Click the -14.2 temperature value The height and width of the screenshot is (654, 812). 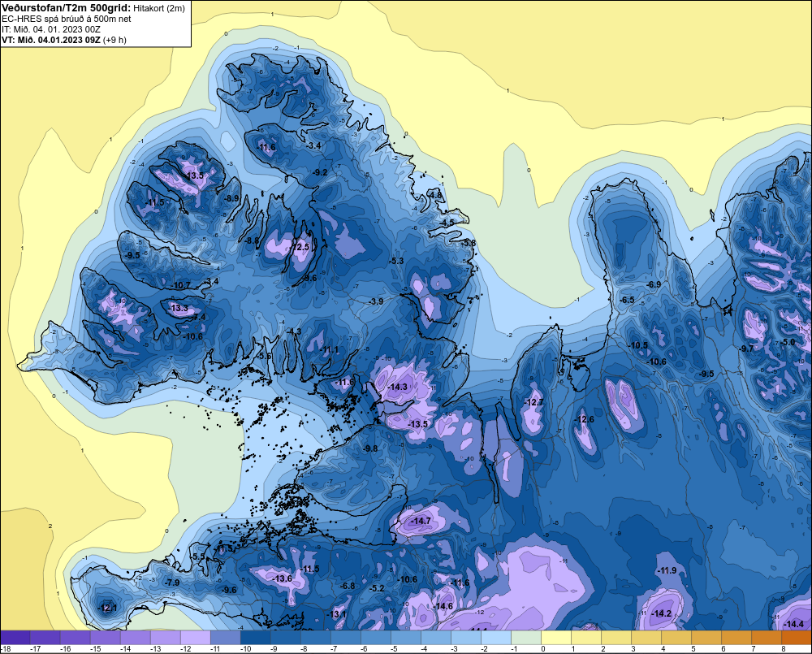(661, 614)
